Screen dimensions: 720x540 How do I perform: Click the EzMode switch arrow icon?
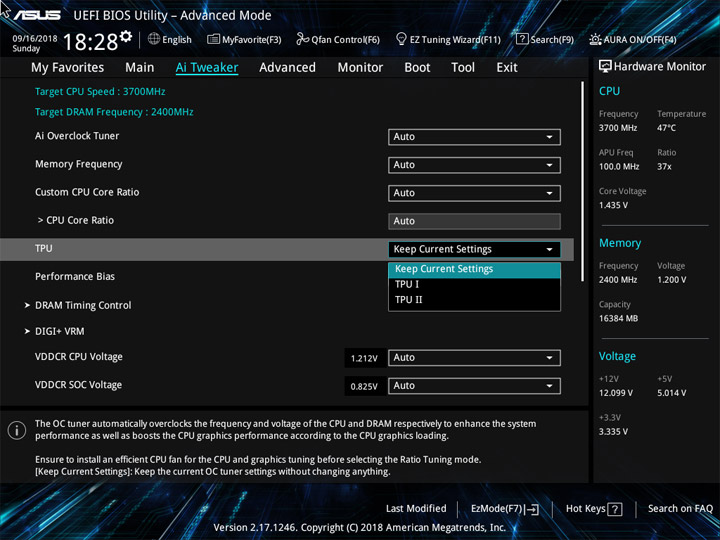click(x=532, y=509)
